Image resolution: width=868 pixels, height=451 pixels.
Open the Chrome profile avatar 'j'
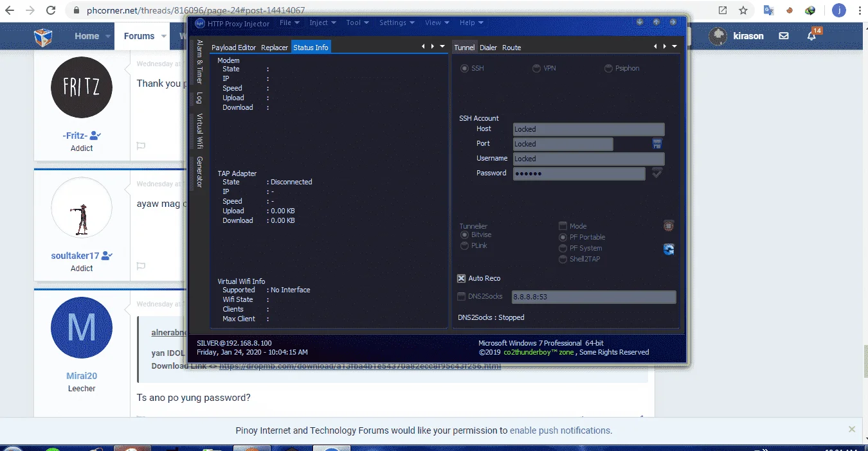[x=839, y=10]
